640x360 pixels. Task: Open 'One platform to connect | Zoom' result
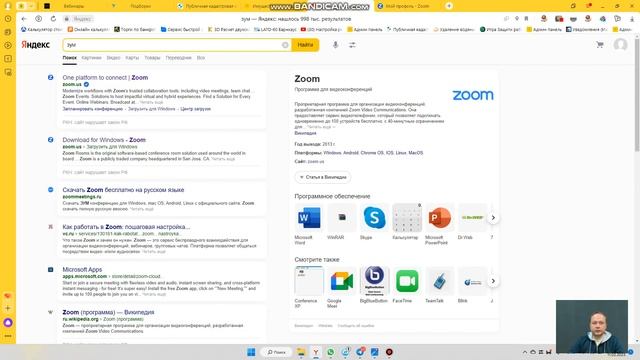click(105, 78)
